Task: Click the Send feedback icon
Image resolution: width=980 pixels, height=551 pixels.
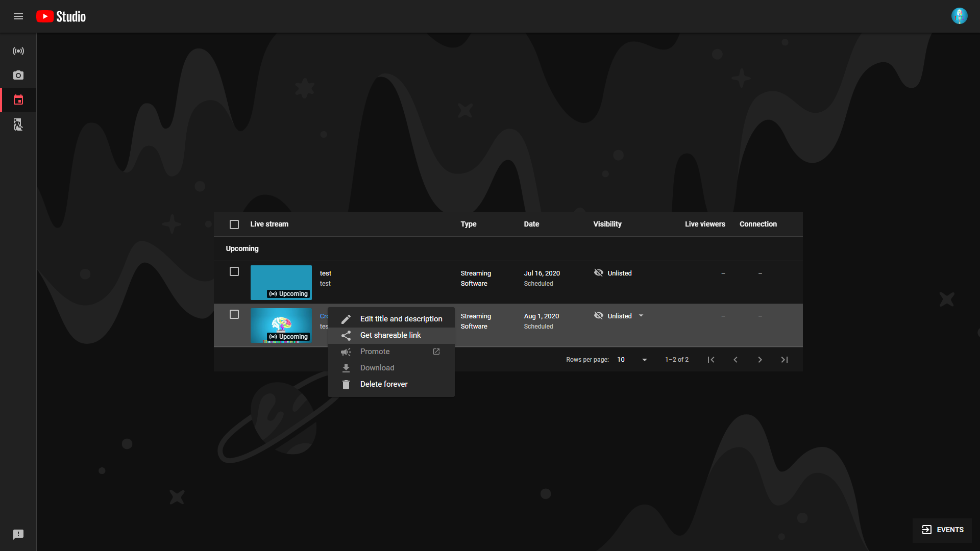Action: pyautogui.click(x=18, y=534)
